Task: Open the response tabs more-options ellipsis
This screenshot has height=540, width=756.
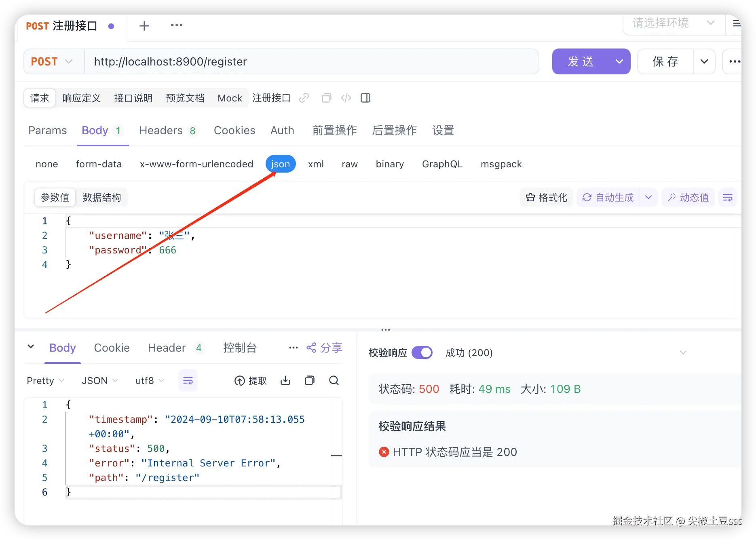Action: tap(294, 348)
